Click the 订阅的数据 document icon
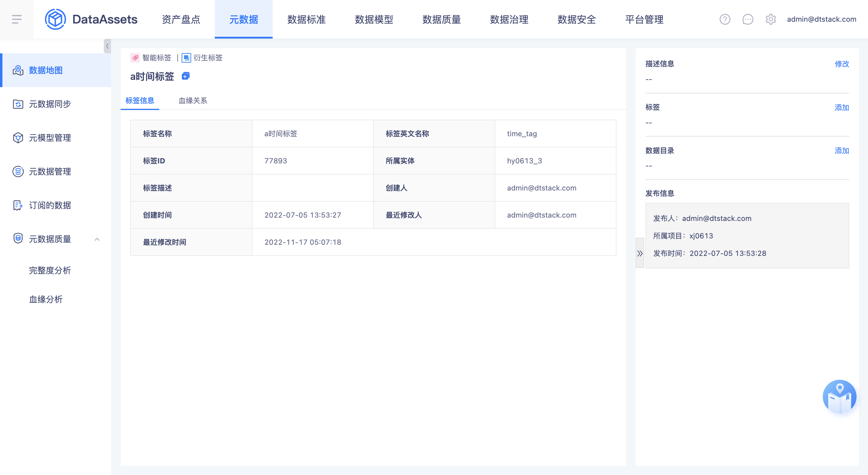 pos(18,205)
